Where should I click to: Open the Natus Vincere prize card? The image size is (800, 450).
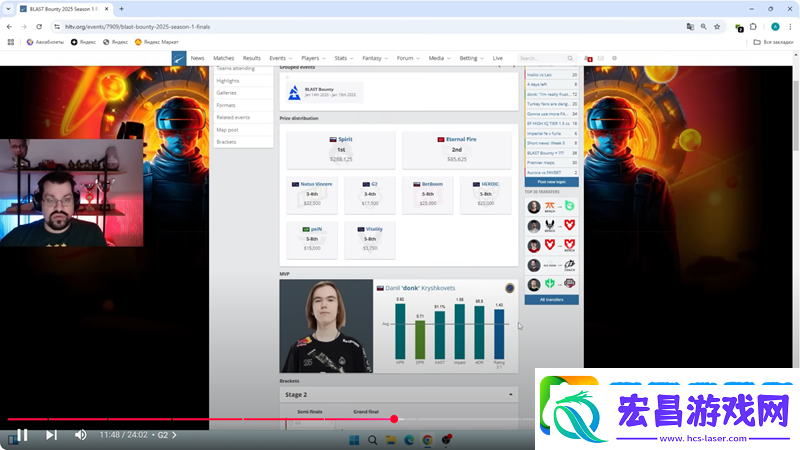[312, 195]
